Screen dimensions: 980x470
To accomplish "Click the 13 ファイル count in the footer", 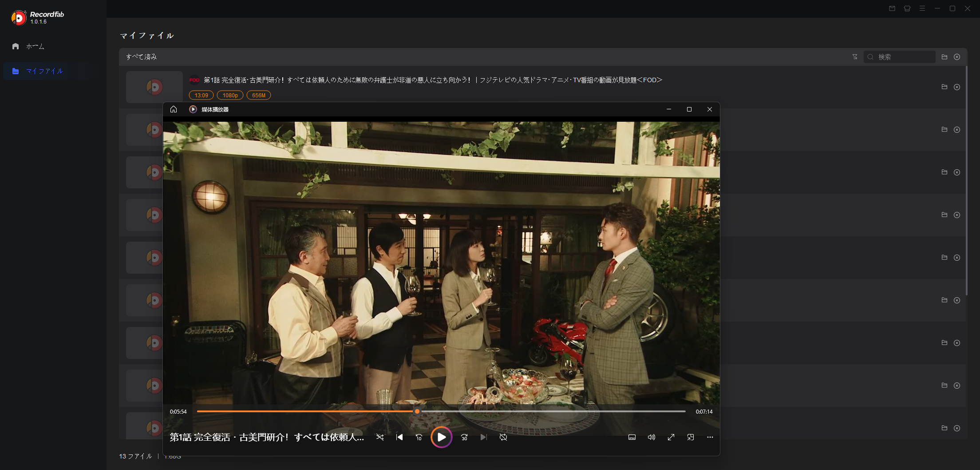I will click(135, 456).
